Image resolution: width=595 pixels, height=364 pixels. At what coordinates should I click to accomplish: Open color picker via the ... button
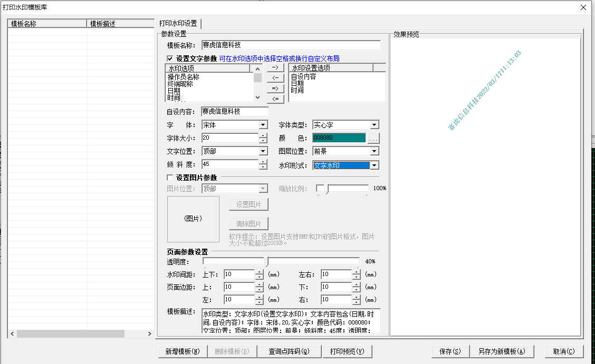pos(373,138)
